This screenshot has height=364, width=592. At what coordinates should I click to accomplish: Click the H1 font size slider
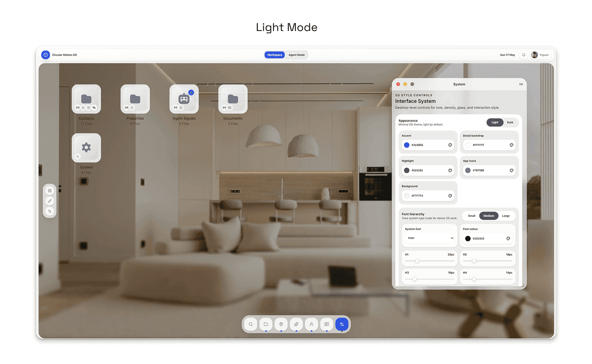pos(429,261)
